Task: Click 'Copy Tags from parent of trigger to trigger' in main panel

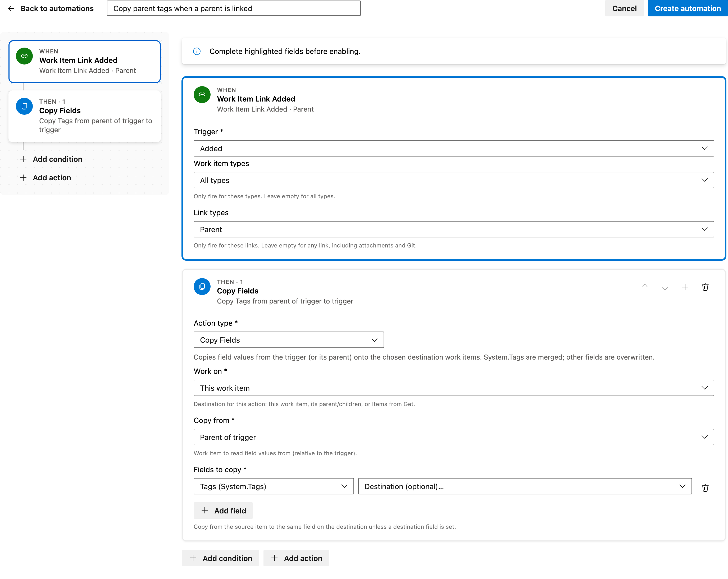Action: 285,301
